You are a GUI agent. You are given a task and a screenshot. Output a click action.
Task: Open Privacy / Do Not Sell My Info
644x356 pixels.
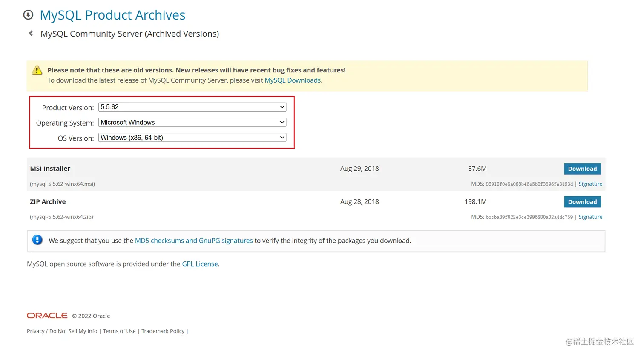[x=62, y=331]
